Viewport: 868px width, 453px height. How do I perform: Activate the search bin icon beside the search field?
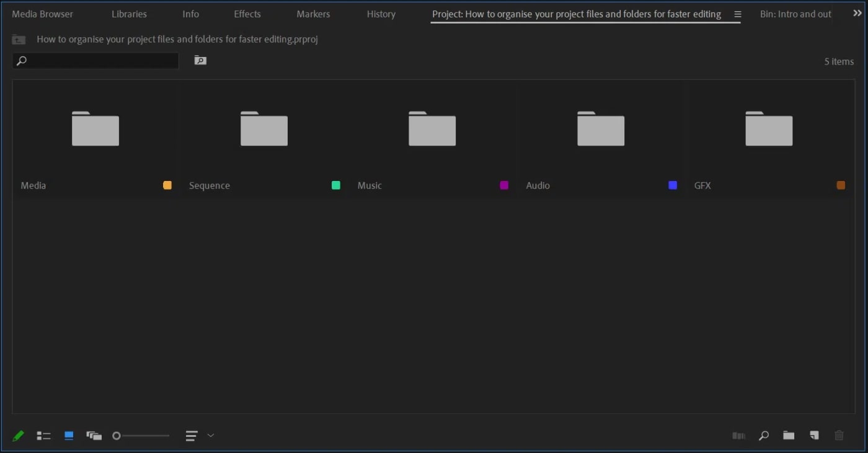pyautogui.click(x=200, y=60)
